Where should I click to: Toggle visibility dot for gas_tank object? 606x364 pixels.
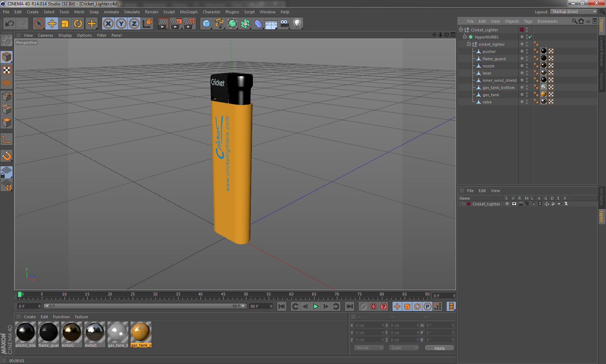tap(522, 94)
